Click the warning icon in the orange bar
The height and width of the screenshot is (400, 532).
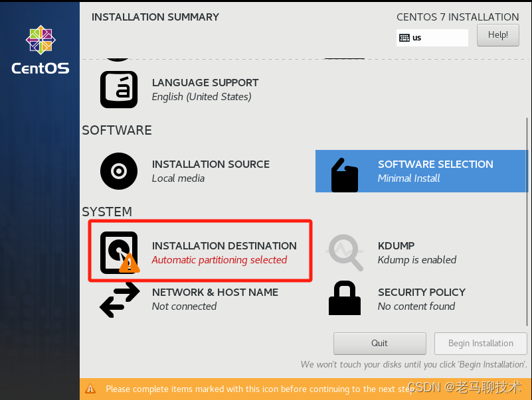(x=90, y=389)
